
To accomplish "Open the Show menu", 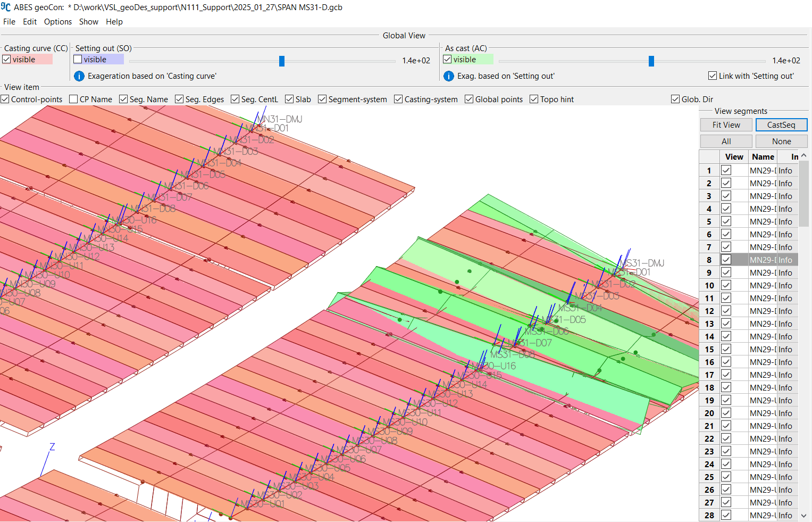I will point(88,21).
